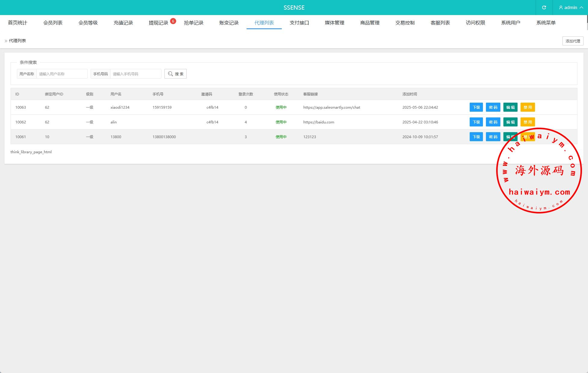The image size is (588, 373).
Task: Click the search button with magnifier icon
Action: tap(176, 74)
